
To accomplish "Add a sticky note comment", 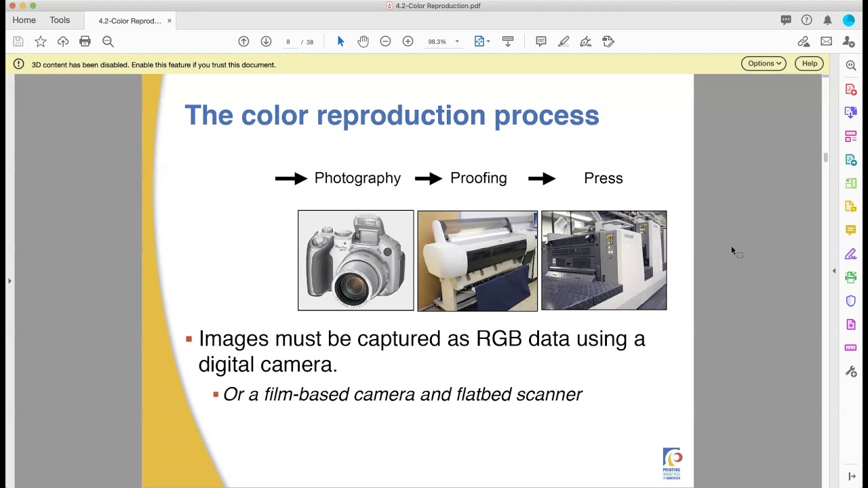I will point(541,41).
